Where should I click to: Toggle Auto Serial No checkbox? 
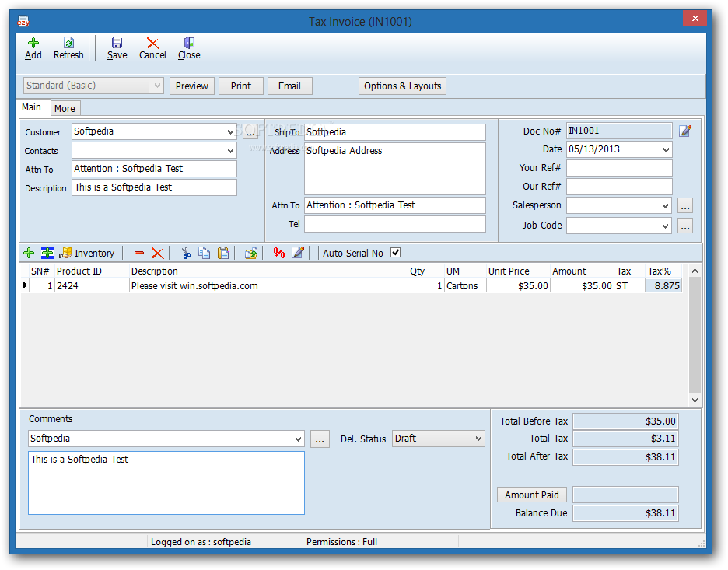click(x=396, y=253)
